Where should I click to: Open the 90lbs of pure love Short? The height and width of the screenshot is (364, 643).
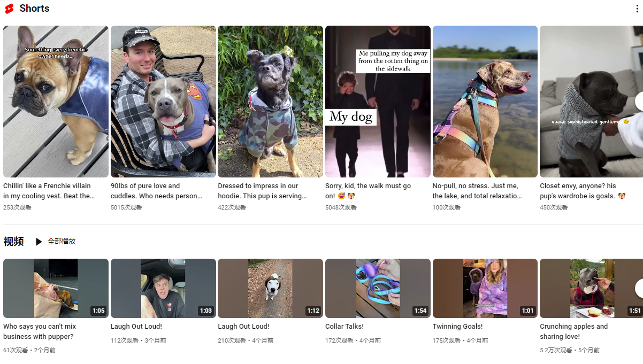[163, 102]
